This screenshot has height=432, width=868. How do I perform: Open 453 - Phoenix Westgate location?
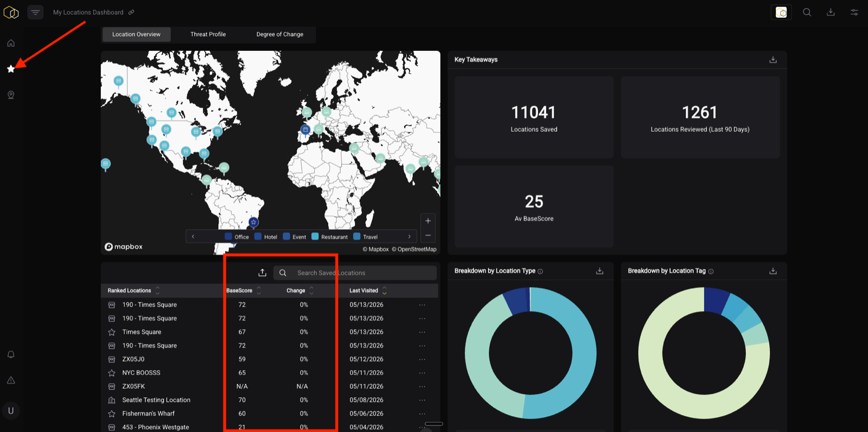[156, 427]
